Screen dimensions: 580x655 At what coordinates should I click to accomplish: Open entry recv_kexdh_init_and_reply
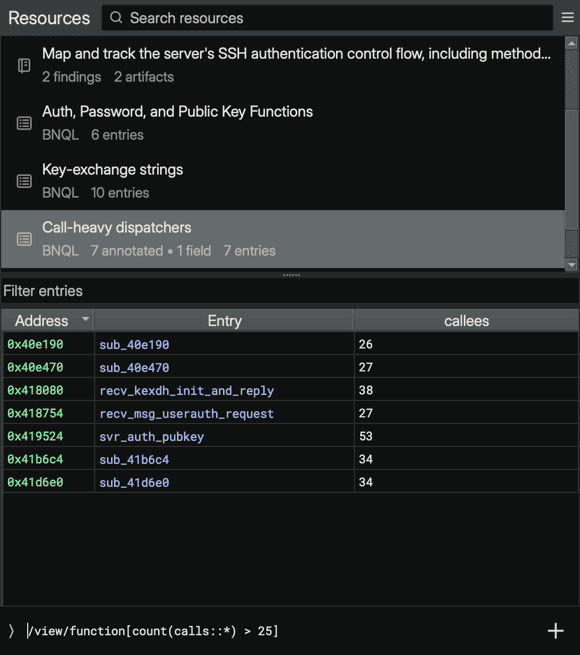point(187,391)
